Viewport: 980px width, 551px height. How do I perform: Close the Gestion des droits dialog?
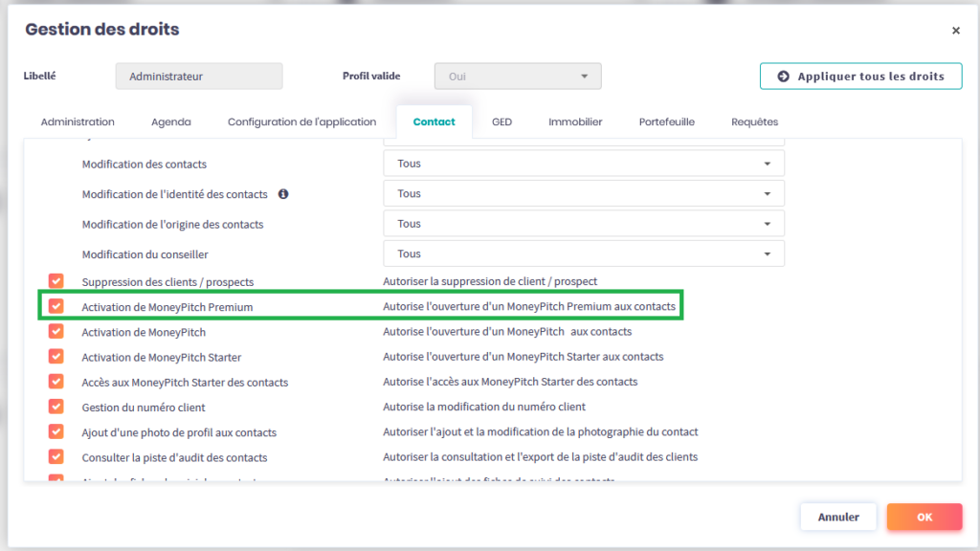(x=955, y=31)
